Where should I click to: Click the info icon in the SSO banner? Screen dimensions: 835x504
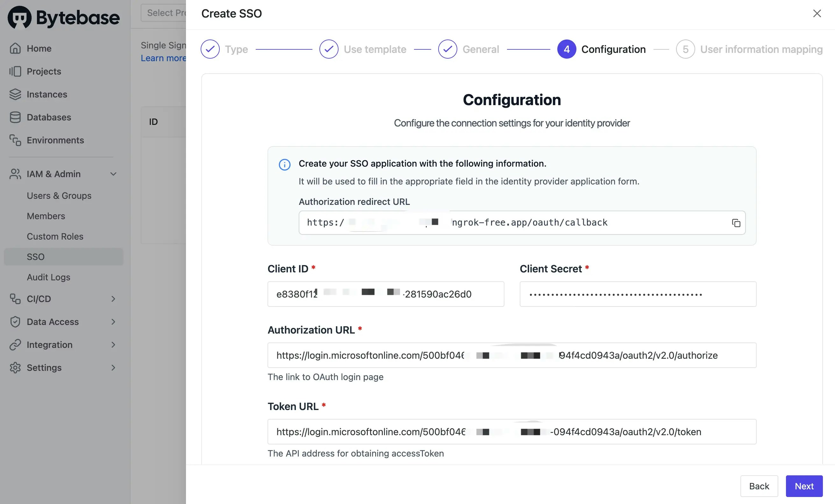pyautogui.click(x=284, y=165)
